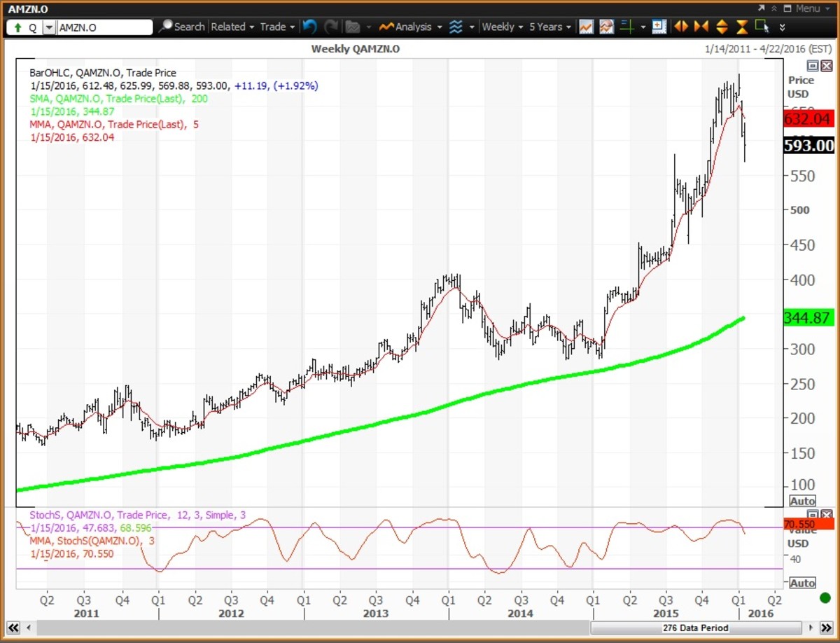Click inside the AMZN.O symbol field
The height and width of the screenshot is (643, 840).
point(105,27)
